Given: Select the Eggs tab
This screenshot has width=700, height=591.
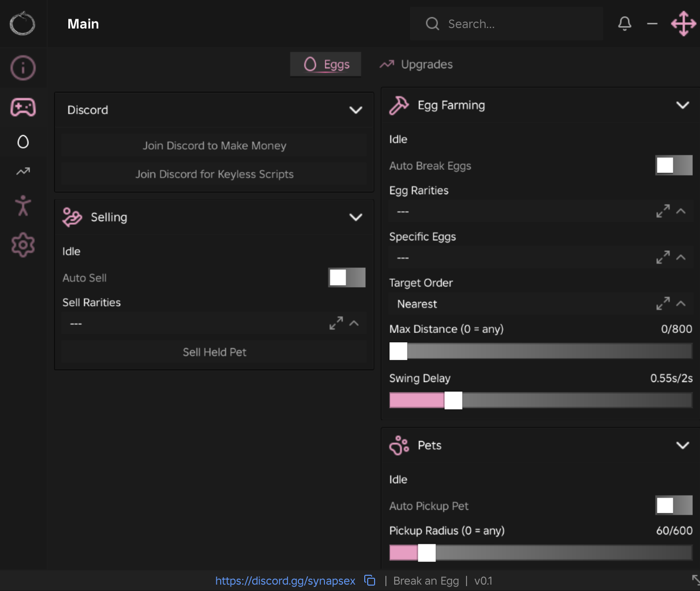Looking at the screenshot, I should [x=325, y=64].
